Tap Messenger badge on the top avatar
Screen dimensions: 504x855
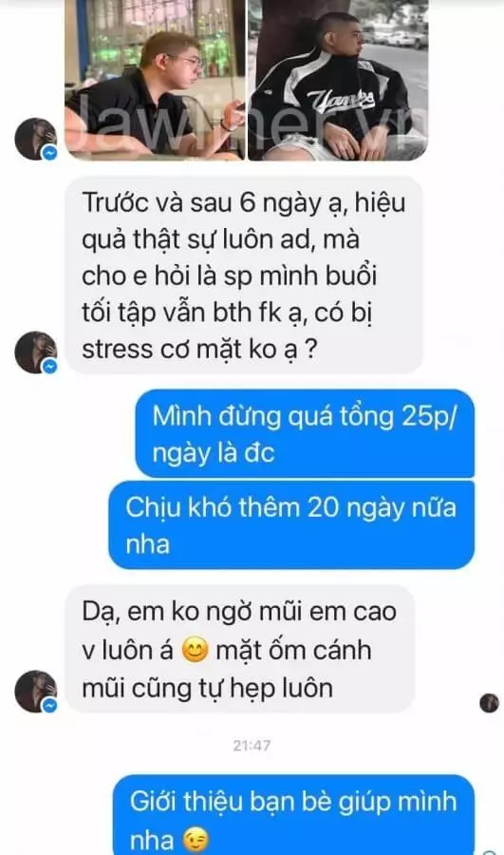point(49,153)
